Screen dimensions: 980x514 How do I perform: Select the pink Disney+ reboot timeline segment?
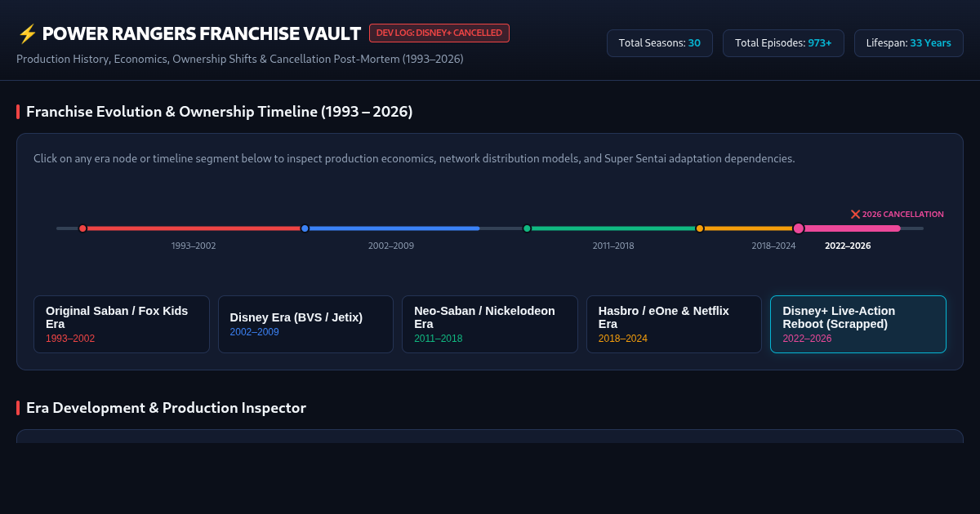coord(849,228)
